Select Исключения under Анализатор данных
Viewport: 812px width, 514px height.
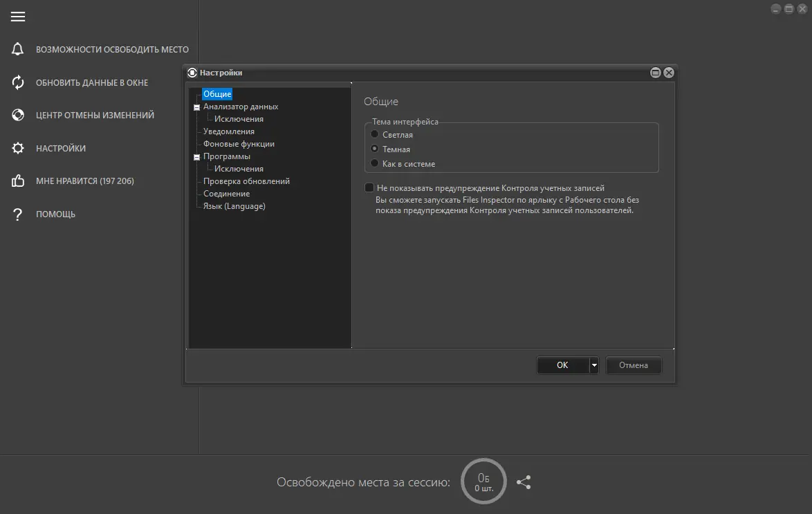click(x=239, y=119)
